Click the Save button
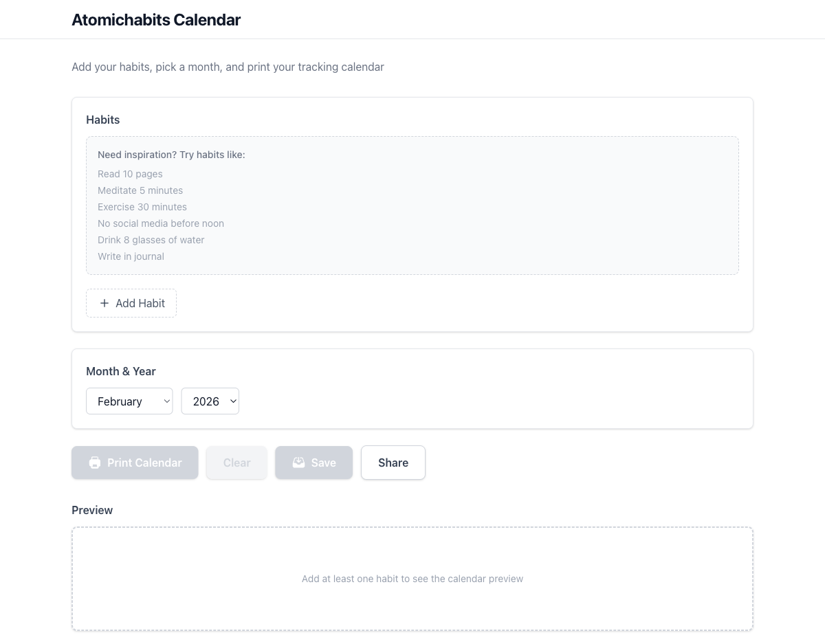 (x=313, y=463)
